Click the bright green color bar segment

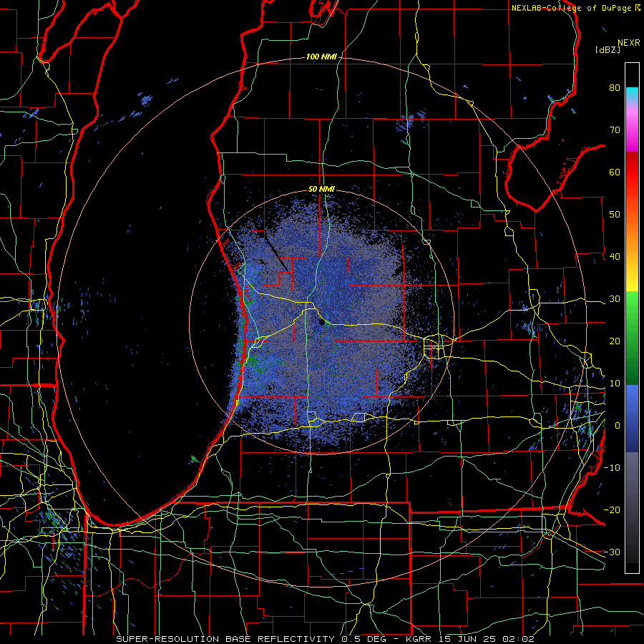pos(632,304)
